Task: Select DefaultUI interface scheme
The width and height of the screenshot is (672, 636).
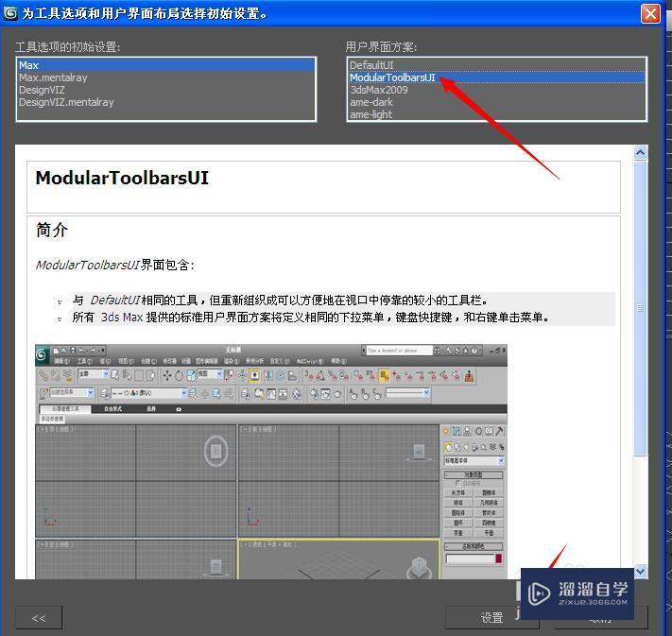Action: tap(496, 65)
